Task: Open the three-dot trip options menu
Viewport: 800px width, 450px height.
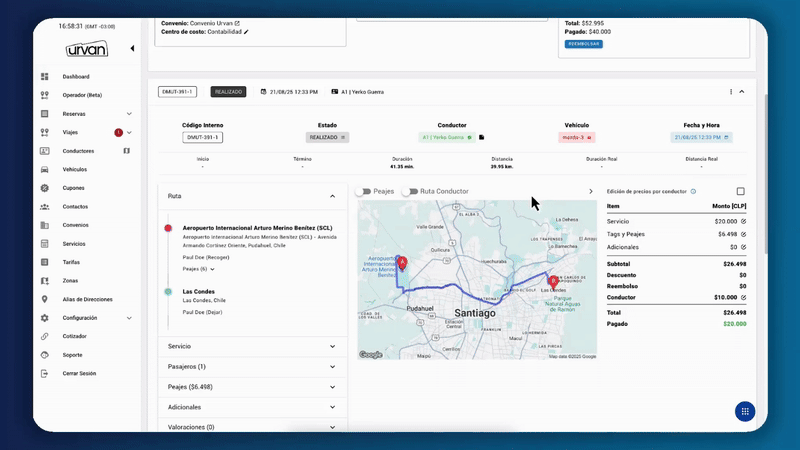Action: pos(731,92)
